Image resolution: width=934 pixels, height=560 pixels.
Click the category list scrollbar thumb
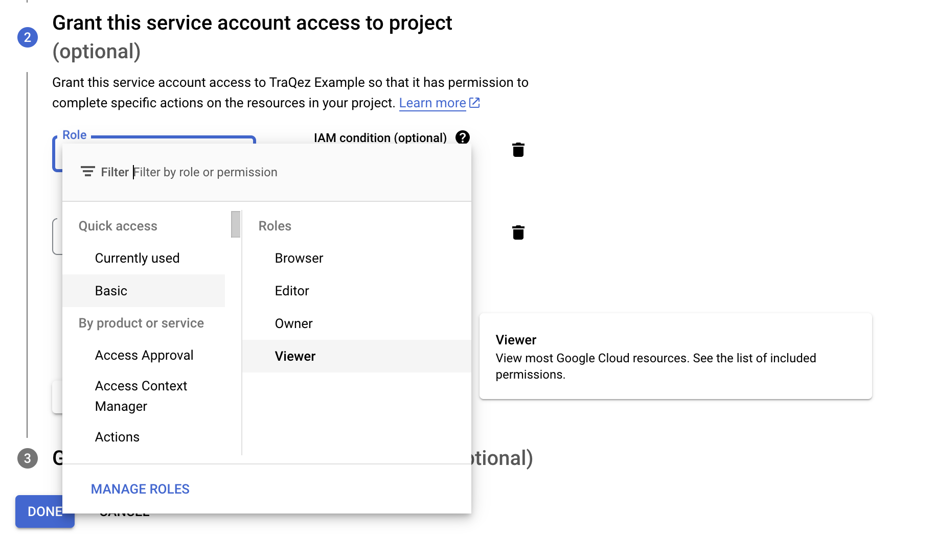(x=236, y=224)
